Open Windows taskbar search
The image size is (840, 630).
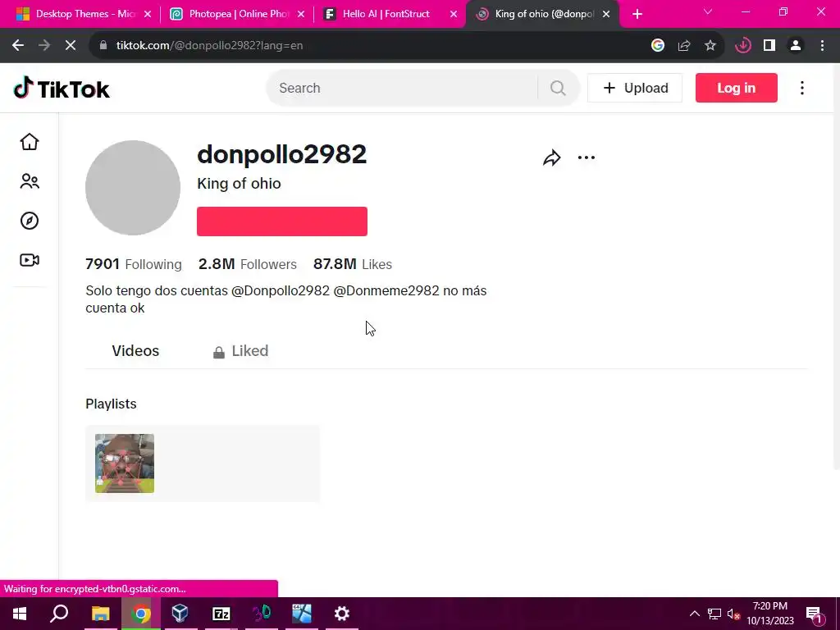(x=59, y=614)
